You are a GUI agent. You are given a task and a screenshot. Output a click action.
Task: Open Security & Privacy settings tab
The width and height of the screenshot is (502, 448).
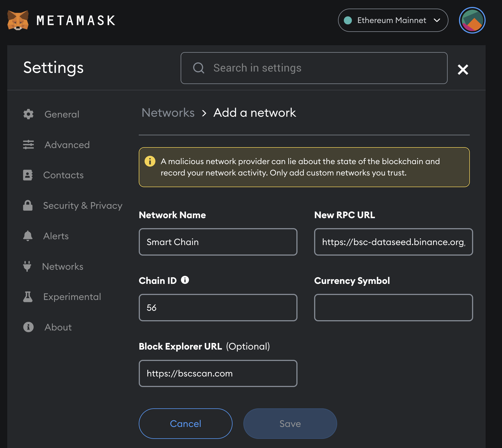tap(83, 205)
